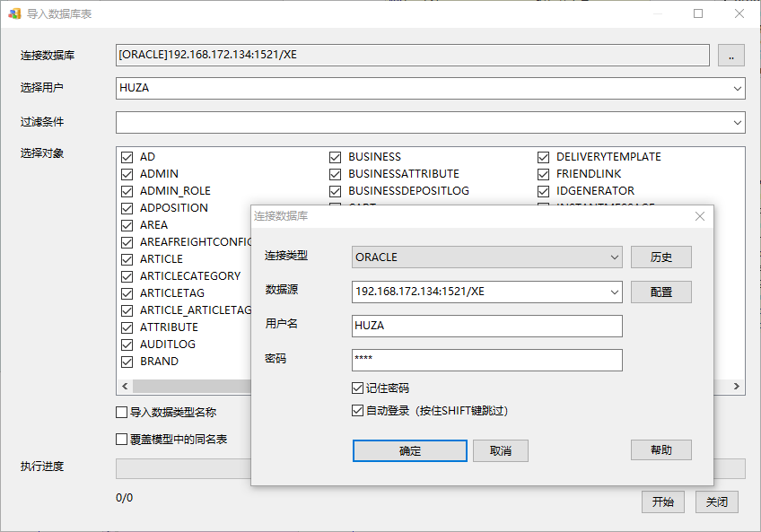Select the BUSINESSDEPOSITLOG table name
Viewport: 761px width, 532px height.
[408, 191]
